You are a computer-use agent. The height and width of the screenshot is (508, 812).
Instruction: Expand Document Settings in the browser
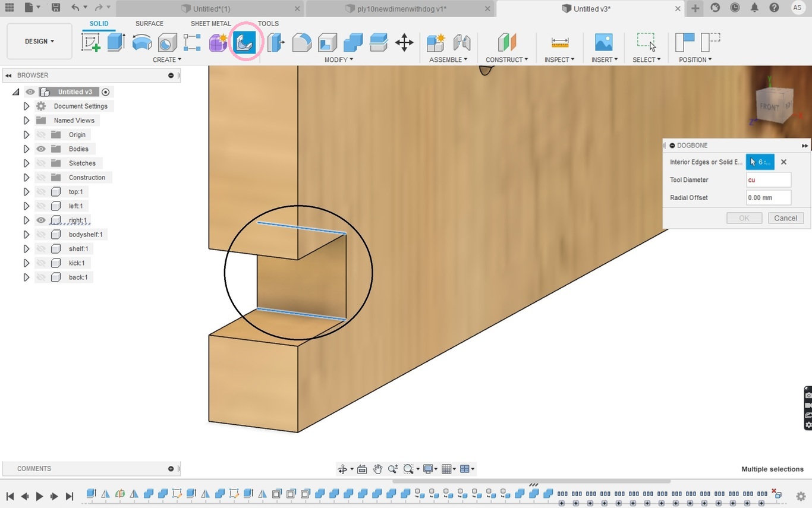coord(26,106)
